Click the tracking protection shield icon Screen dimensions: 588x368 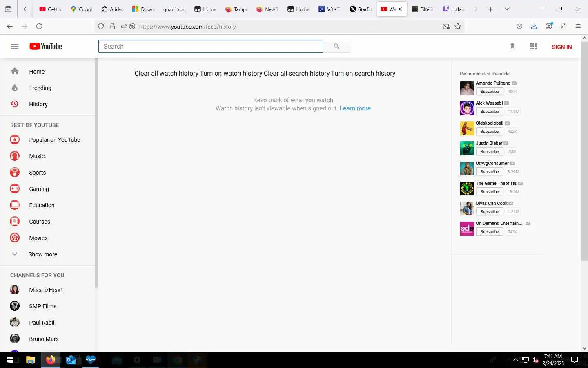coord(101,27)
